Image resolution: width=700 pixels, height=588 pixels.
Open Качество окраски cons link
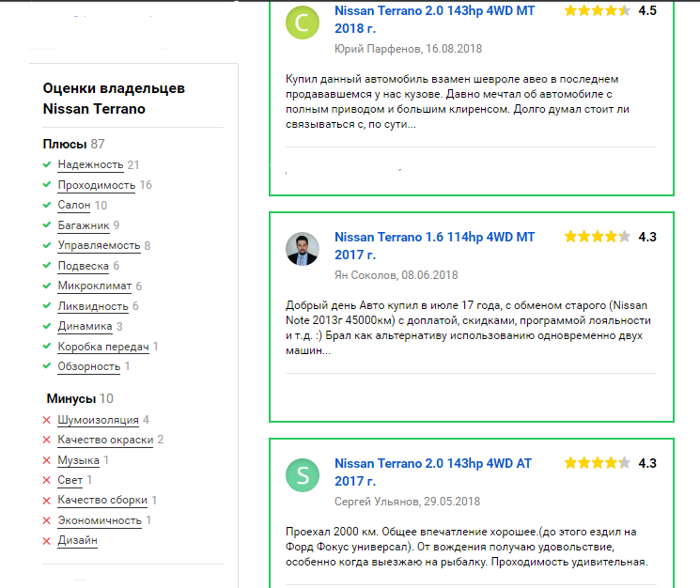(105, 440)
